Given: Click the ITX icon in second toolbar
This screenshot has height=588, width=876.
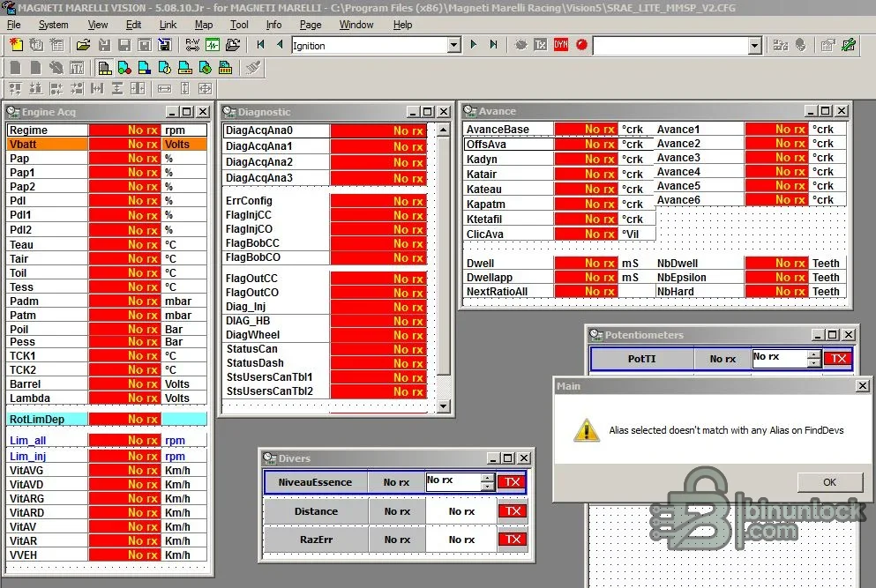Looking at the screenshot, I should (x=77, y=68).
